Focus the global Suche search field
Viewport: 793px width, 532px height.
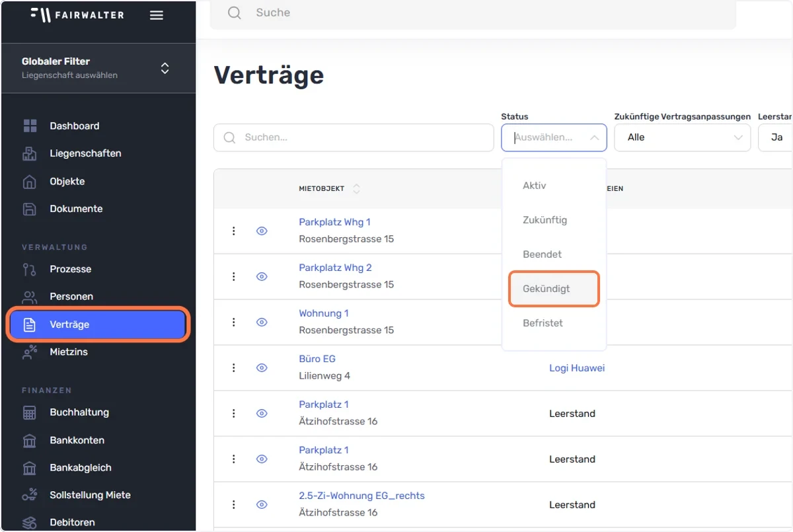(472, 13)
